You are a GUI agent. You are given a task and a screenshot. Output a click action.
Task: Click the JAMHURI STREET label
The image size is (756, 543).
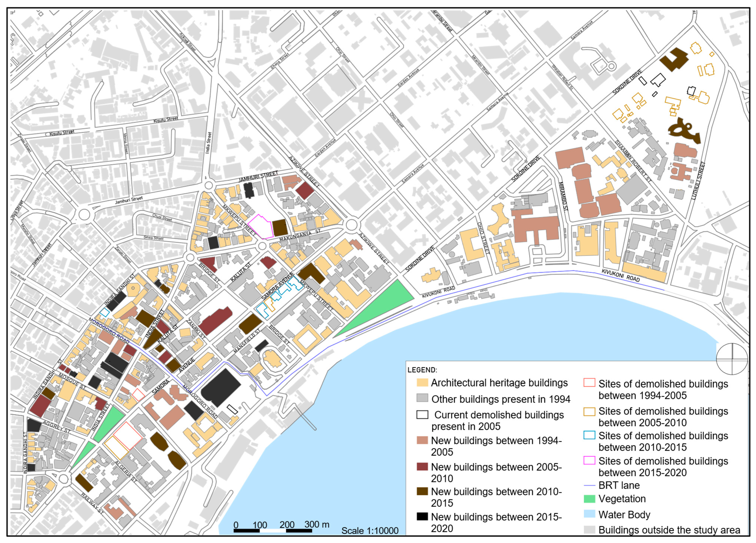click(x=258, y=177)
